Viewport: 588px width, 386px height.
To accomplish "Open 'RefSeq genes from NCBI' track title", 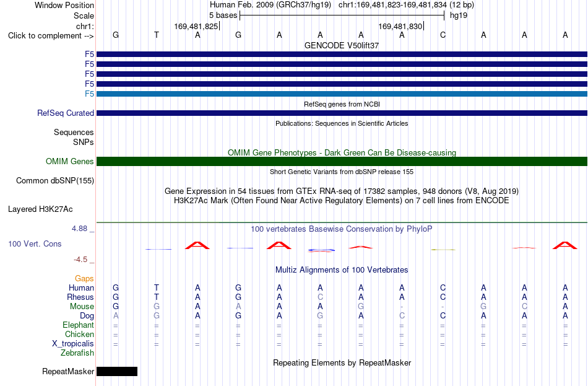I will (x=342, y=104).
